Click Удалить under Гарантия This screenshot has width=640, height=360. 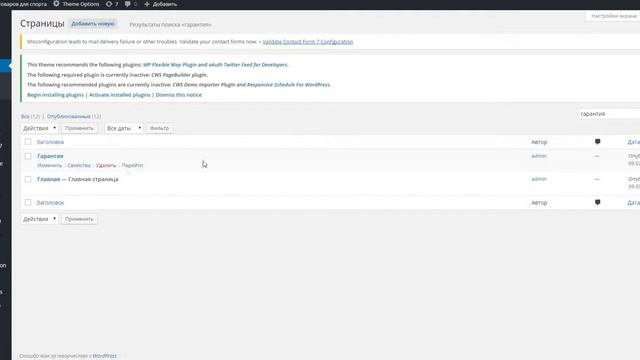point(106,165)
